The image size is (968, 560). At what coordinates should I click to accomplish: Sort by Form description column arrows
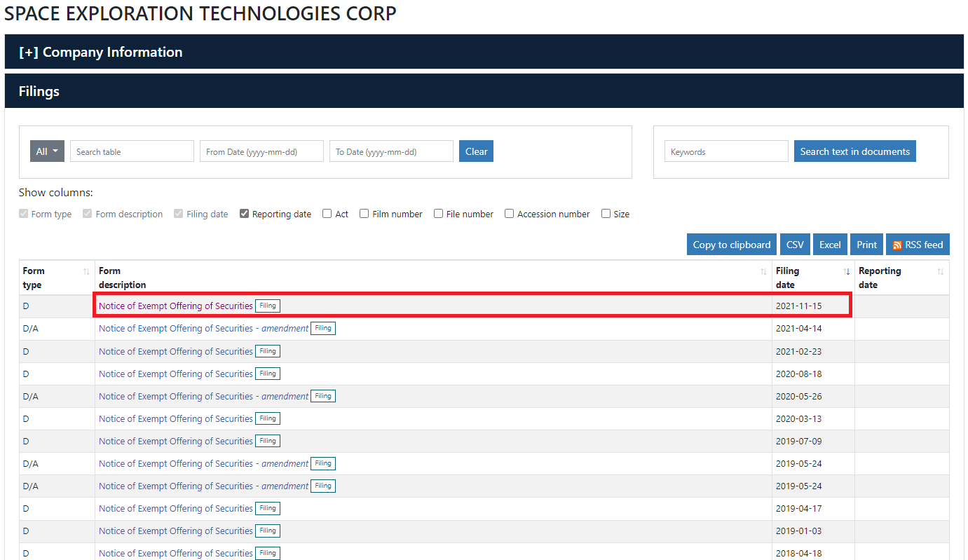(x=763, y=271)
